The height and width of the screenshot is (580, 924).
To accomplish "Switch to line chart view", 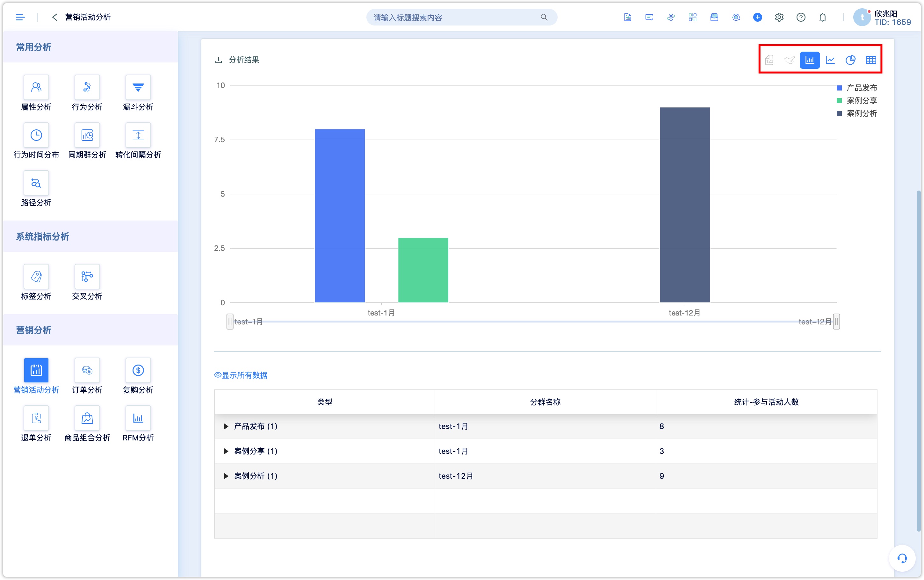I will point(830,60).
